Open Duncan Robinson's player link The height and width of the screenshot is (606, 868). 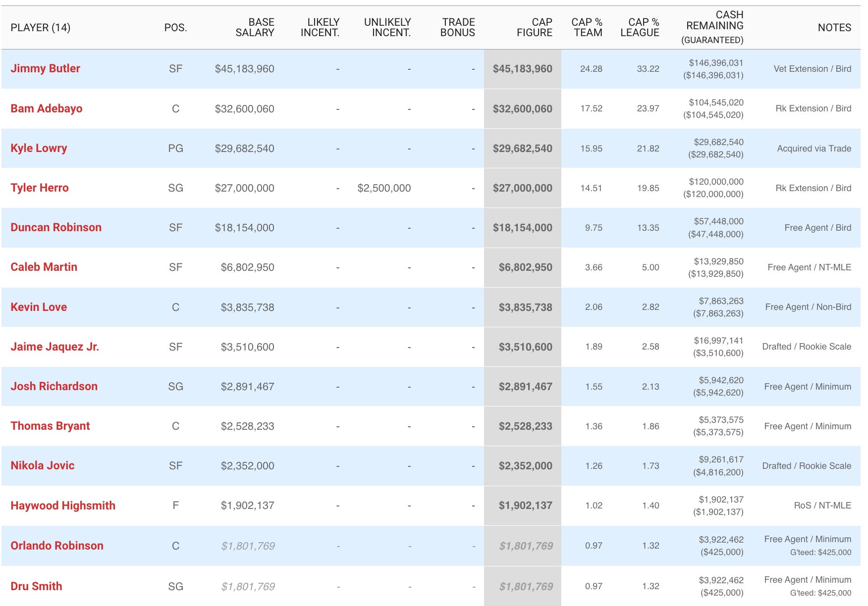[x=56, y=227]
